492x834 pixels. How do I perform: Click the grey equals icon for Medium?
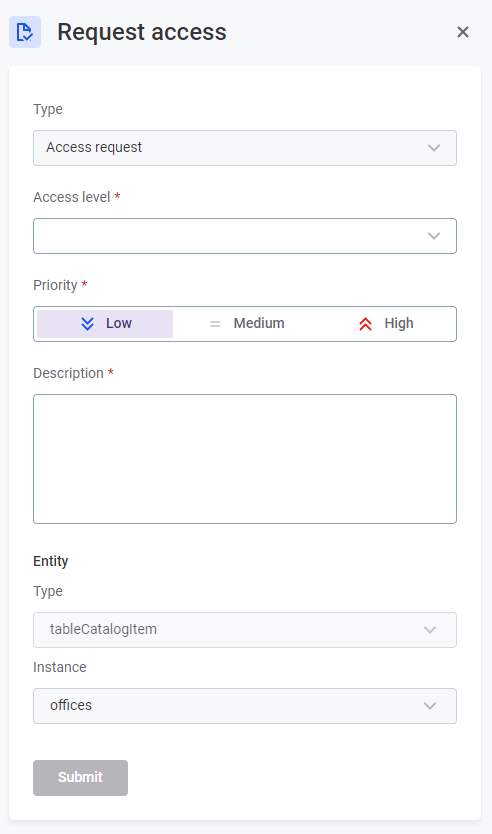(x=215, y=323)
